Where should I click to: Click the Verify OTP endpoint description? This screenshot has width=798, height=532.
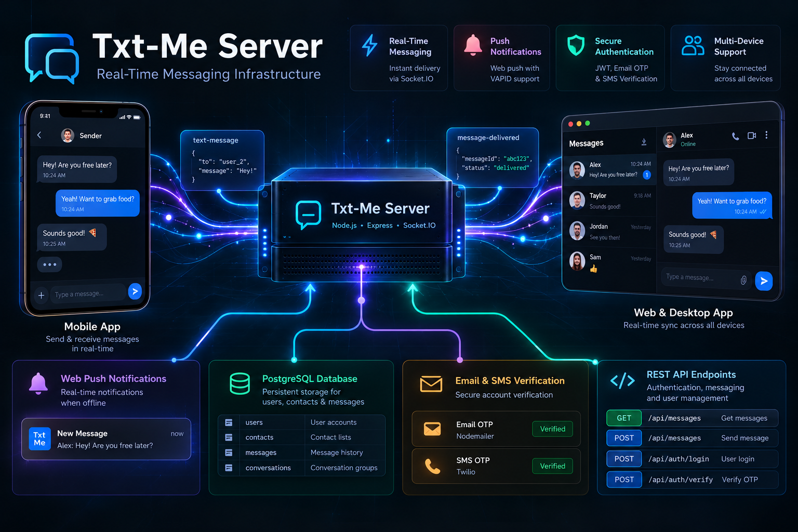point(740,480)
